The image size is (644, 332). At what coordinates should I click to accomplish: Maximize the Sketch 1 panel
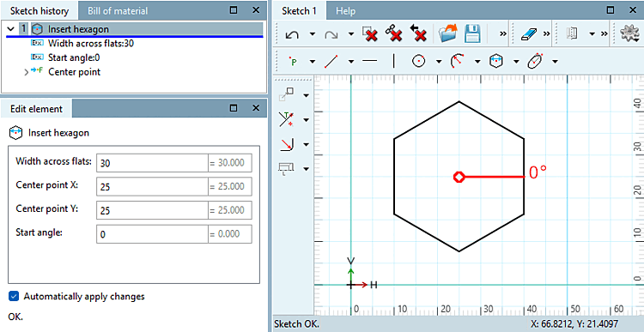611,9
